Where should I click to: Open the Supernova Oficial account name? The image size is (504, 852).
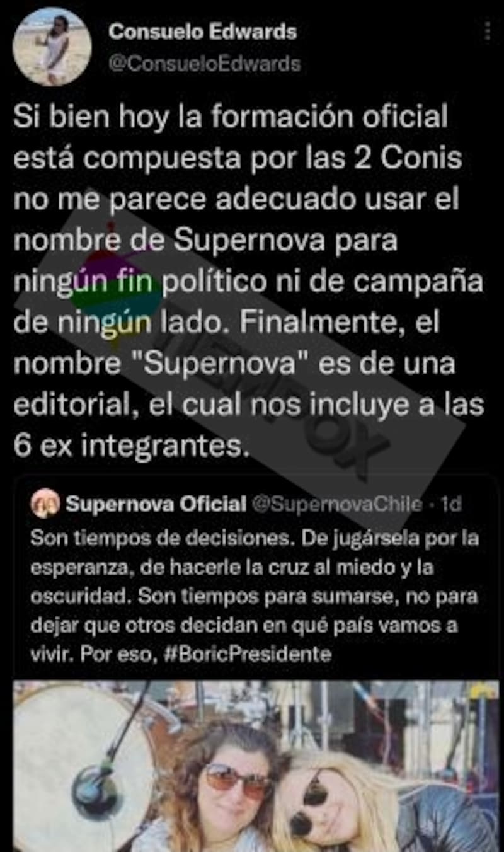coord(156,504)
